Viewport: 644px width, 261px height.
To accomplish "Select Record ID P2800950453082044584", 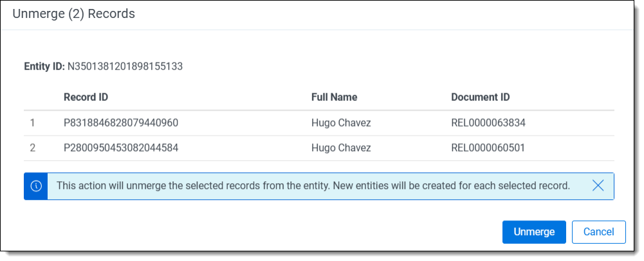I will click(121, 148).
